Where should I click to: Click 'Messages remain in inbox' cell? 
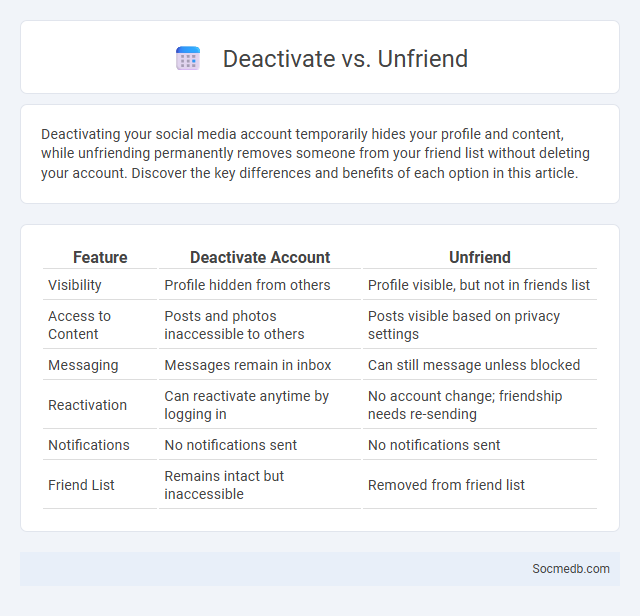tap(248, 365)
